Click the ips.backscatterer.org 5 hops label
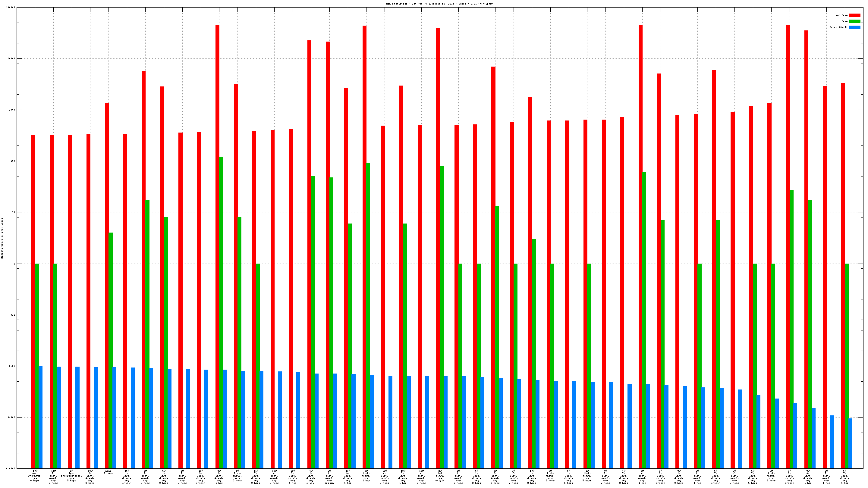The width and height of the screenshot is (868, 488). coord(71,476)
